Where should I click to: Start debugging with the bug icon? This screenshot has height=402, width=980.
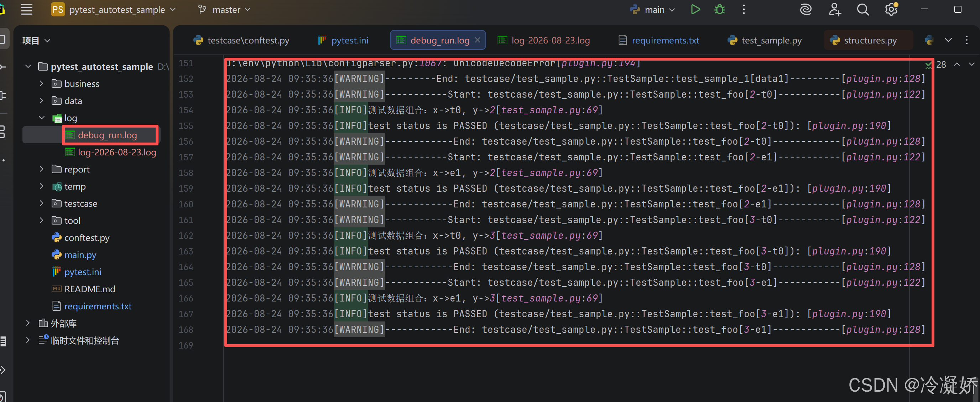click(x=719, y=10)
